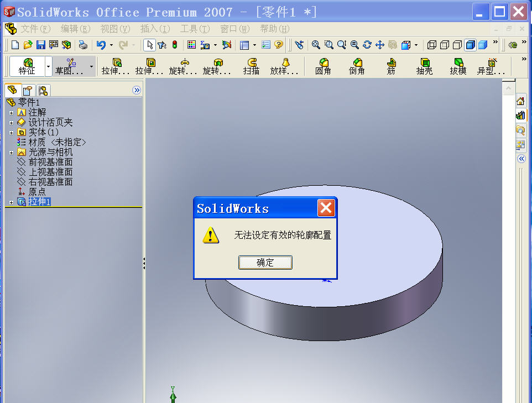
Task: Close the SolidWorks warning dialog
Action: pyautogui.click(x=326, y=208)
